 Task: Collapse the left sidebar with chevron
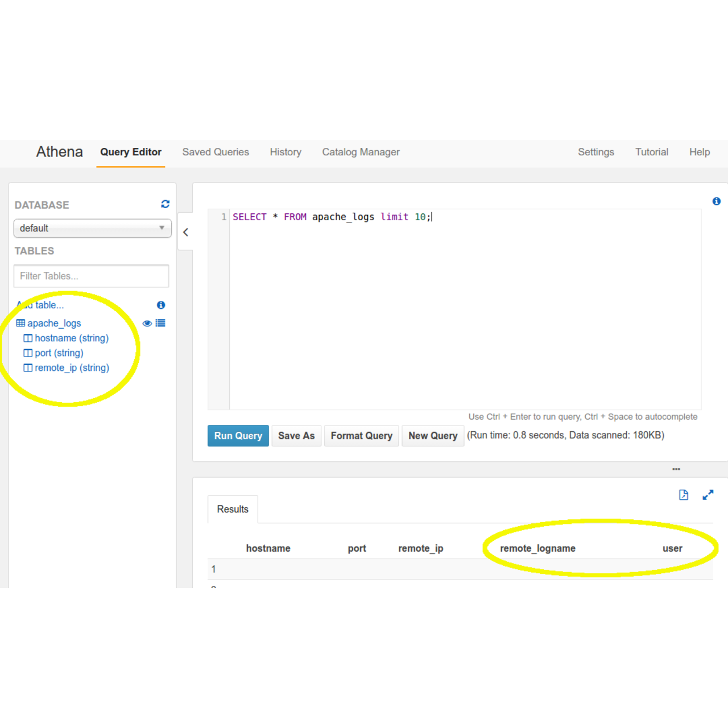185,232
